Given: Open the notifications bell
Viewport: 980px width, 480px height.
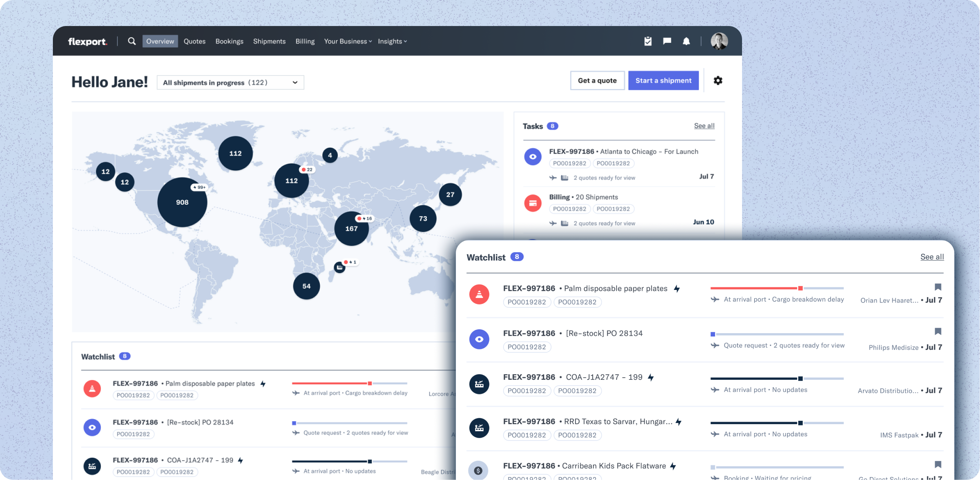Looking at the screenshot, I should click(686, 41).
